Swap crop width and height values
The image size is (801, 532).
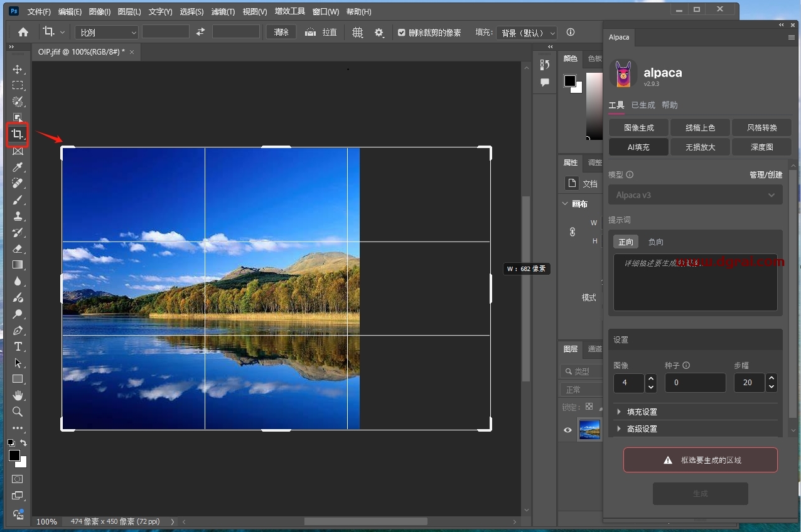click(200, 32)
